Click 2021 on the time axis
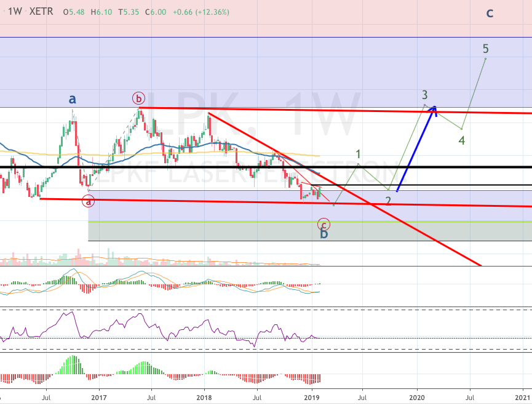 pos(523,398)
